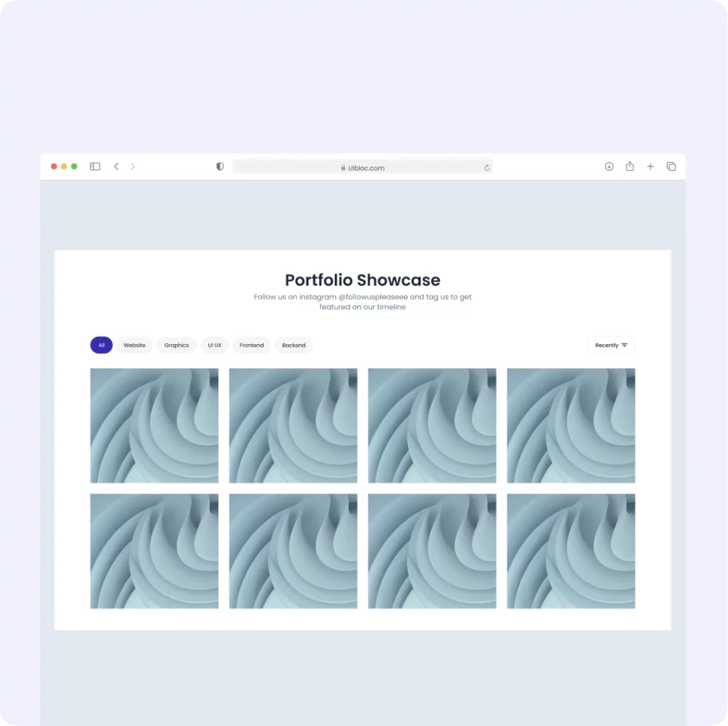Screen dimensions: 728x726
Task: Reload the page with refresh icon
Action: (x=486, y=168)
